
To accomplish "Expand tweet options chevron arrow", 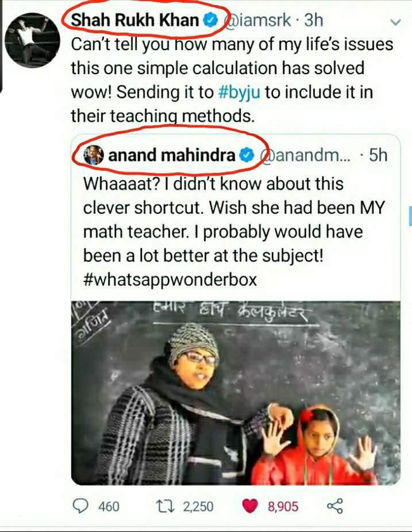I will pyautogui.click(x=396, y=22).
